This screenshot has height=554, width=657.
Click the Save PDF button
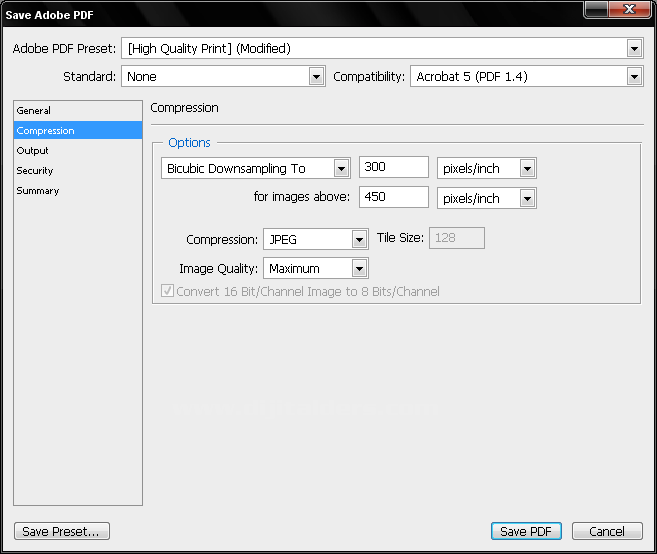click(x=526, y=531)
